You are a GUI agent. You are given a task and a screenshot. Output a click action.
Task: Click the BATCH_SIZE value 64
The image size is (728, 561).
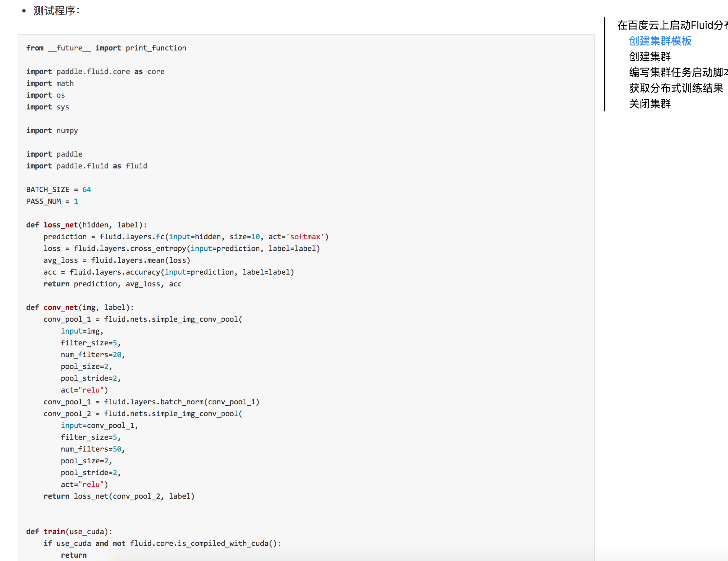tap(87, 189)
